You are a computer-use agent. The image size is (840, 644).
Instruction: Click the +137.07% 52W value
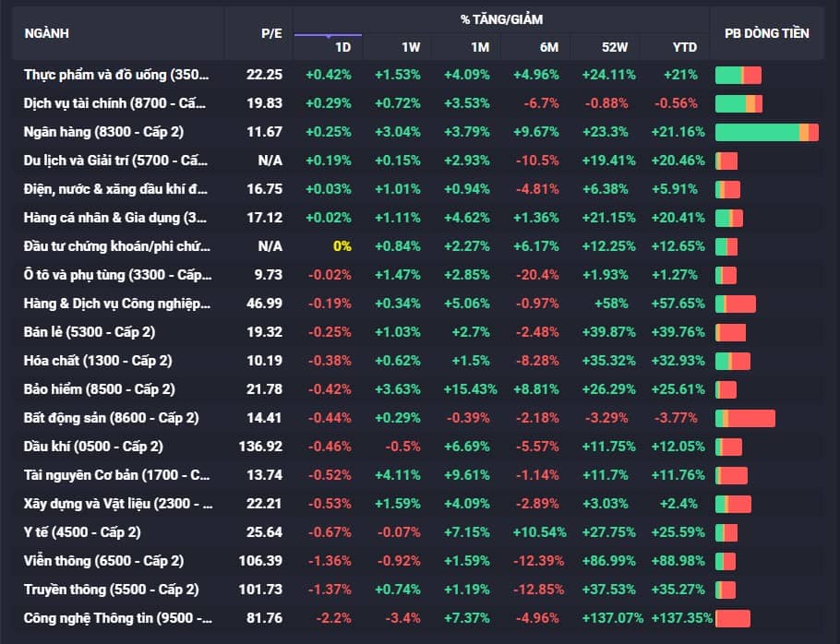(612, 618)
